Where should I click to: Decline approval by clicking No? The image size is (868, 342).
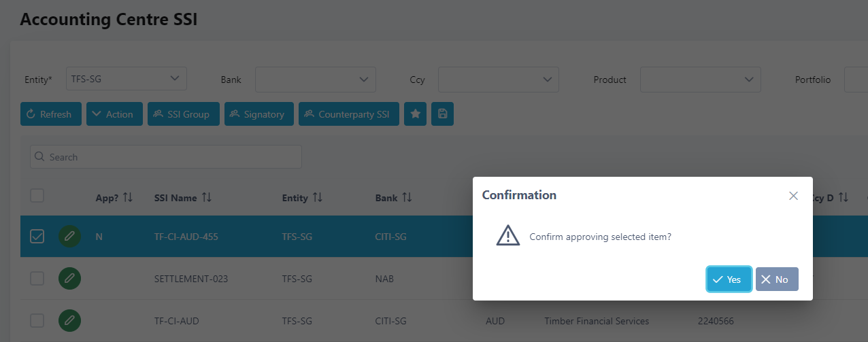777,279
